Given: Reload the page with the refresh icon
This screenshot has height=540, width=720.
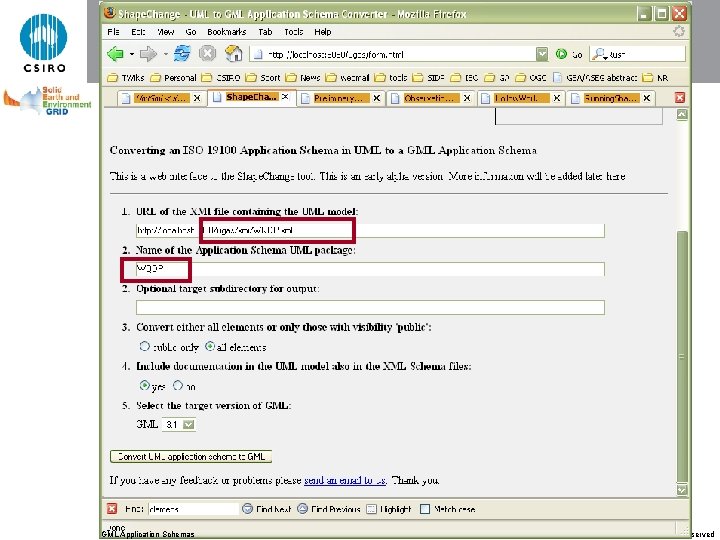Looking at the screenshot, I should (182, 54).
